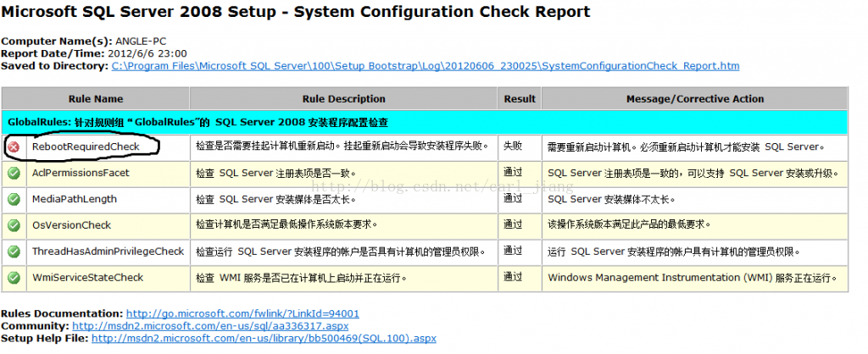
Task: Click the 通过 result for ThreadHasAdminPrivilegeCheck
Action: pos(513,250)
